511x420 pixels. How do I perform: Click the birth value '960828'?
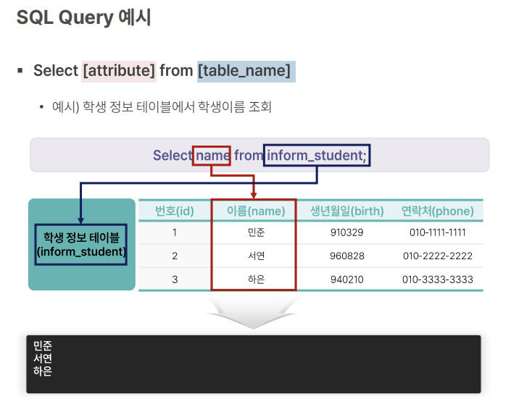(x=346, y=256)
